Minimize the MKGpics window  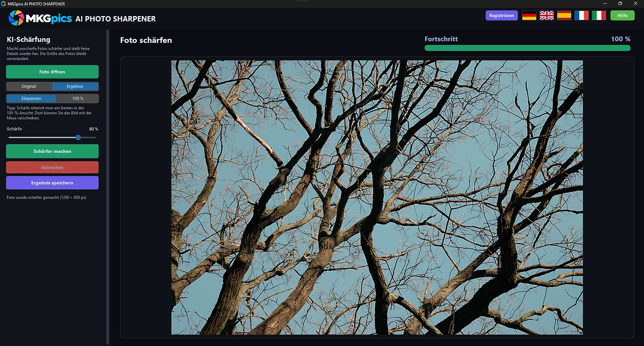[605, 4]
